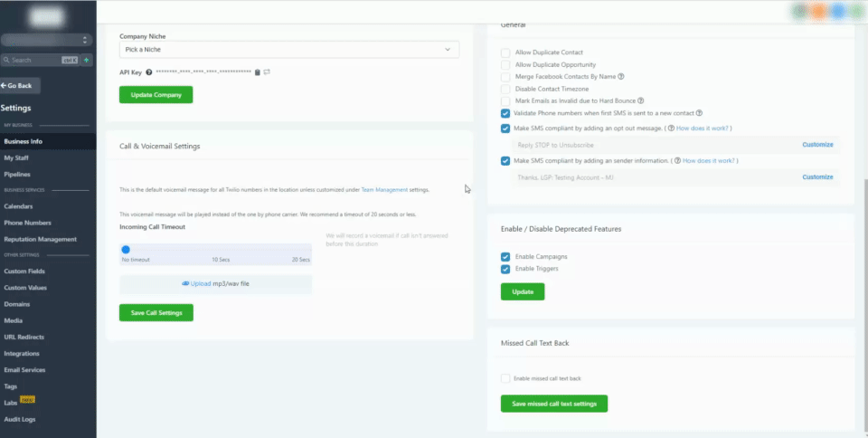Expand the account switcher dropdown in sidebar
Screen dimensions: 868x438
(x=46, y=40)
